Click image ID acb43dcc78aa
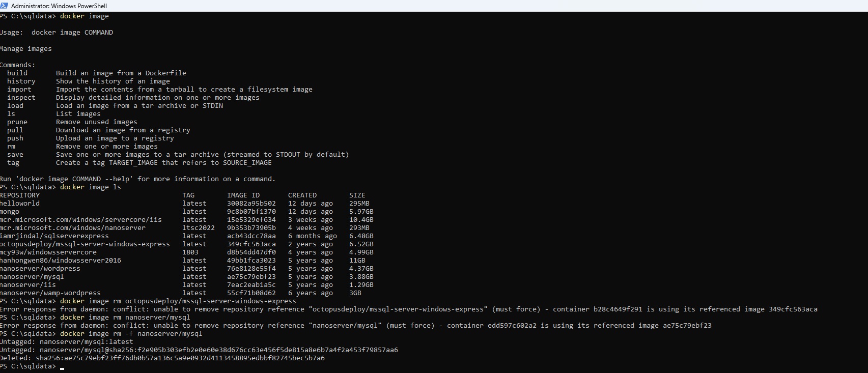868x373 pixels. 251,236
